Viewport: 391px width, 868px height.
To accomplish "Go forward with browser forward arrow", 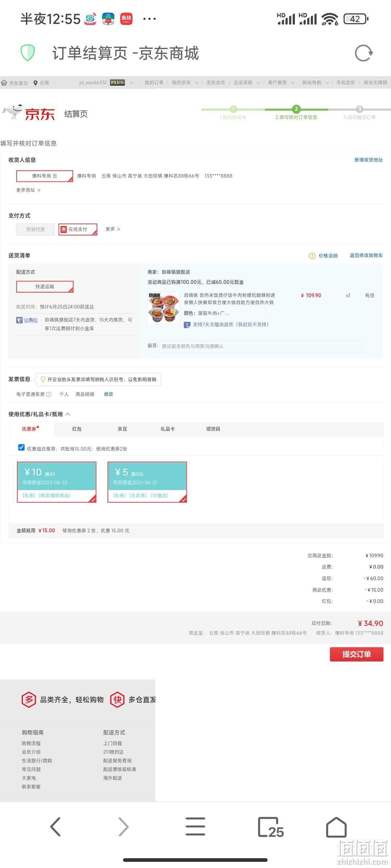I will click(123, 827).
